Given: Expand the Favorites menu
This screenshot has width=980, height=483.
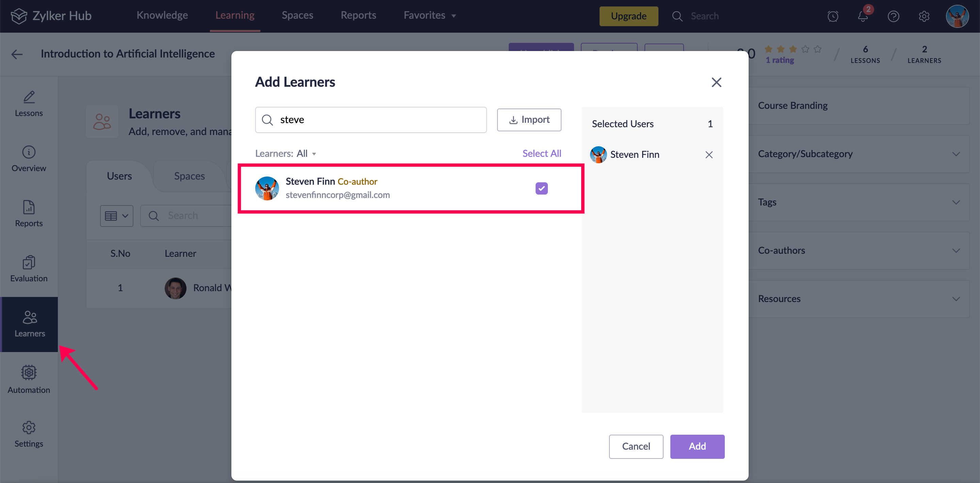Looking at the screenshot, I should click(x=429, y=16).
